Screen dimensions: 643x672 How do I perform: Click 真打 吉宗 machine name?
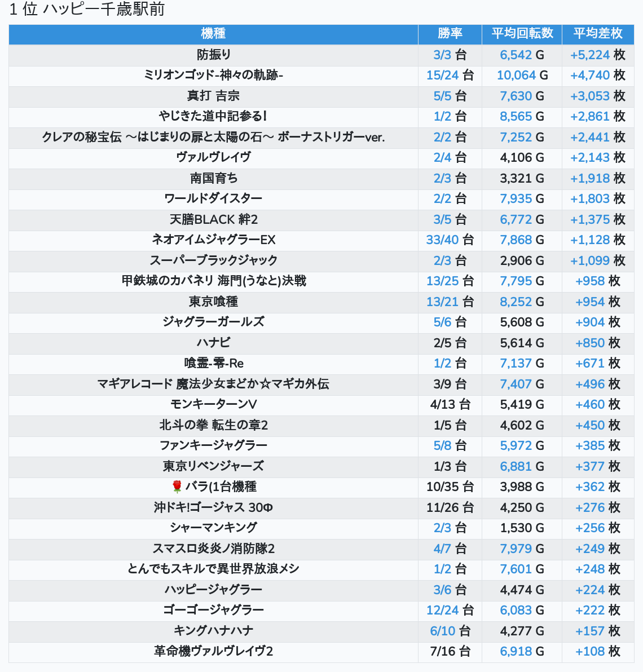point(213,96)
